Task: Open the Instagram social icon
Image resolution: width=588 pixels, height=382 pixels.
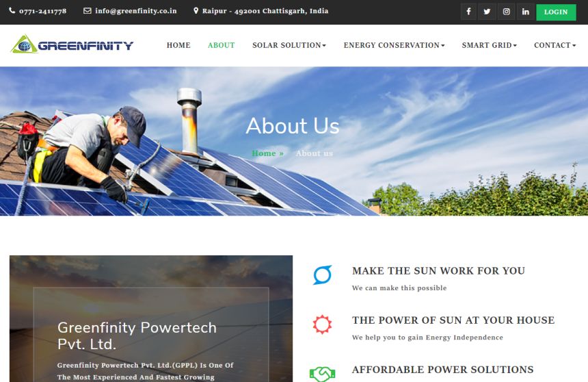Action: coord(506,12)
